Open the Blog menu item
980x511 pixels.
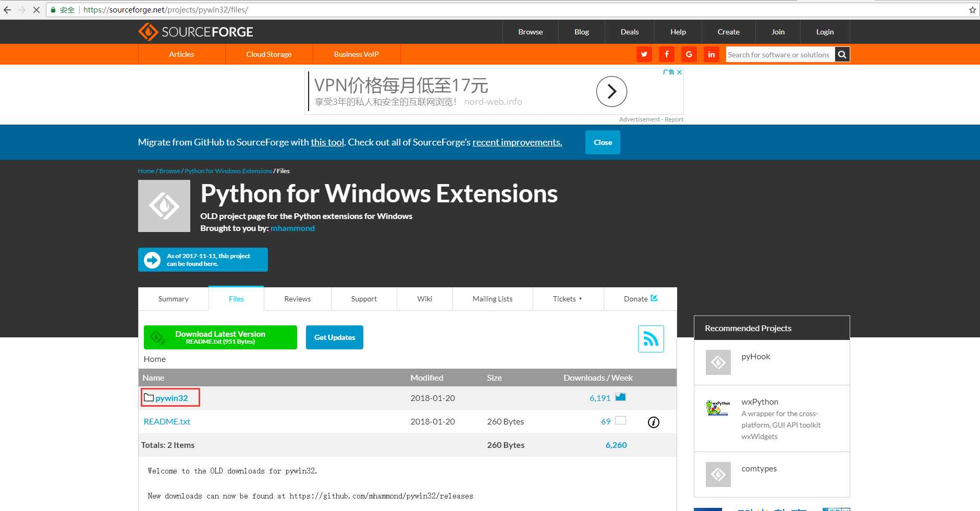click(x=581, y=32)
